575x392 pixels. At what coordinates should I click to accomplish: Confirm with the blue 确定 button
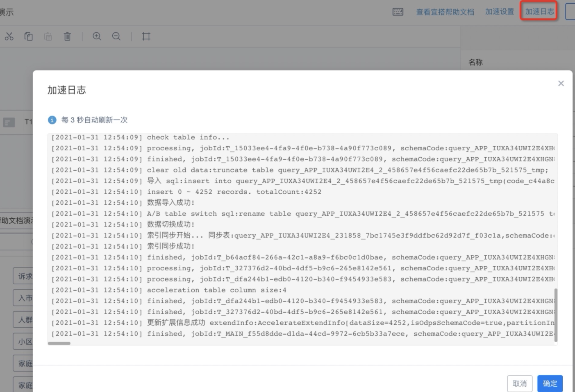tap(550, 383)
